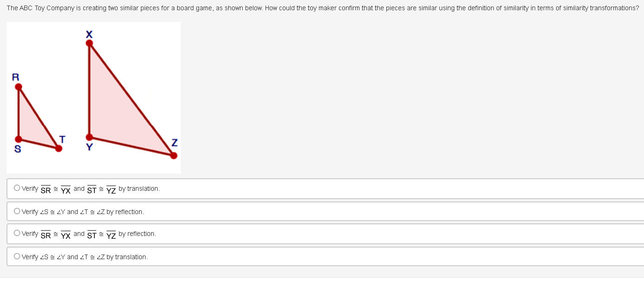Select the radio button for angles verified by translation
This screenshot has height=282, width=644.
tap(17, 256)
